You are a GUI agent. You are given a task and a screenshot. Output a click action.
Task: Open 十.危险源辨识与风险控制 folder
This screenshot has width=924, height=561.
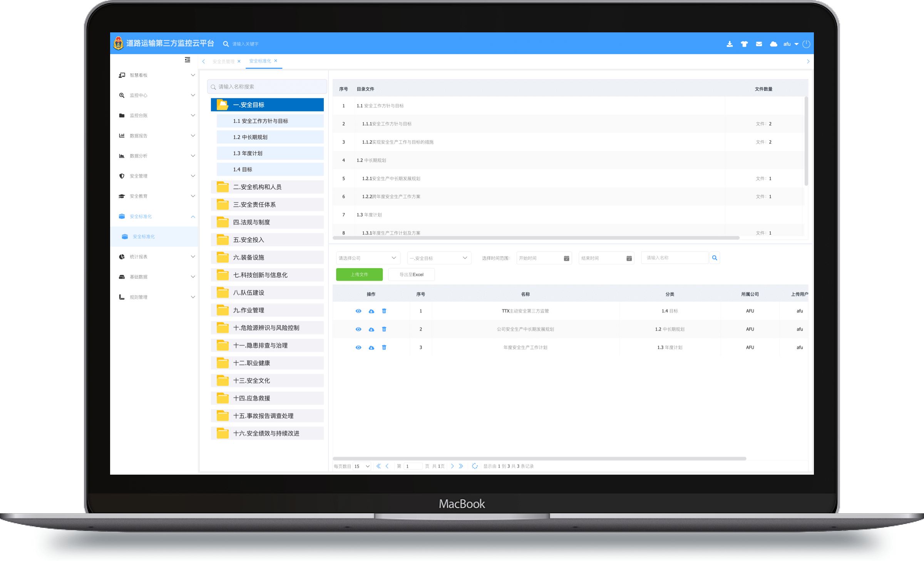(267, 328)
